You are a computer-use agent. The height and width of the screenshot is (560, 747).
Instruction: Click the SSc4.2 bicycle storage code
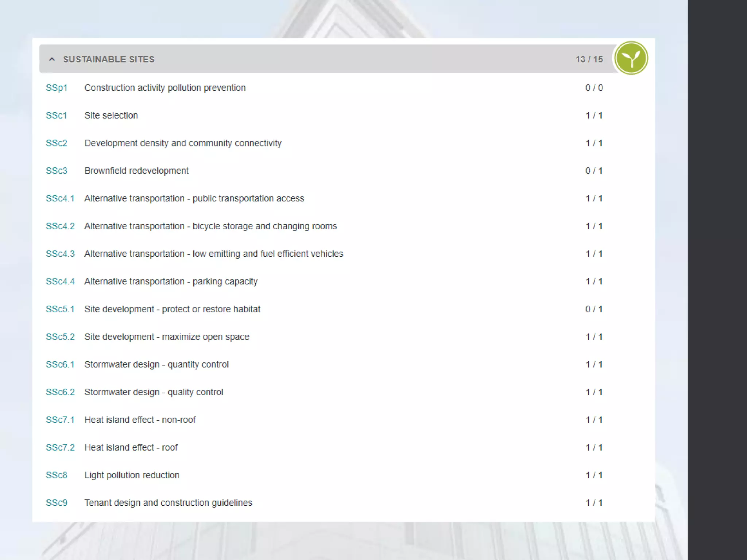(x=60, y=226)
